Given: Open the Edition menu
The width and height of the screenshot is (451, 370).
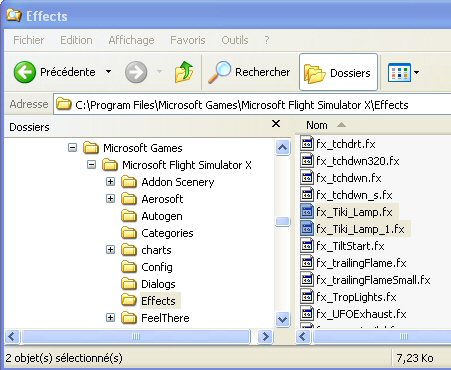Looking at the screenshot, I should (76, 40).
